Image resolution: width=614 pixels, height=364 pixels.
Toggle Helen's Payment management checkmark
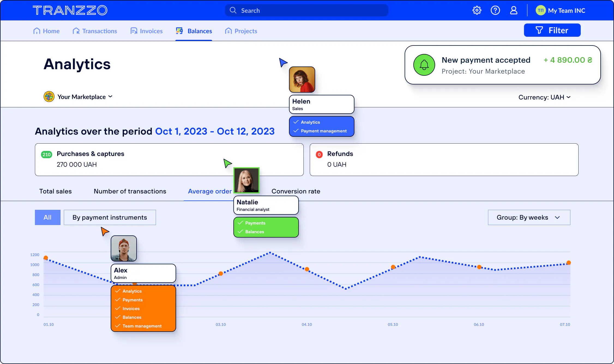pos(296,131)
